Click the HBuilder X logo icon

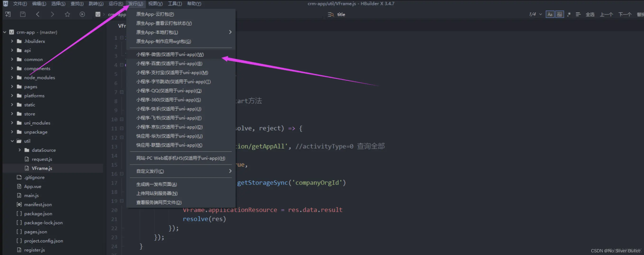click(5, 4)
